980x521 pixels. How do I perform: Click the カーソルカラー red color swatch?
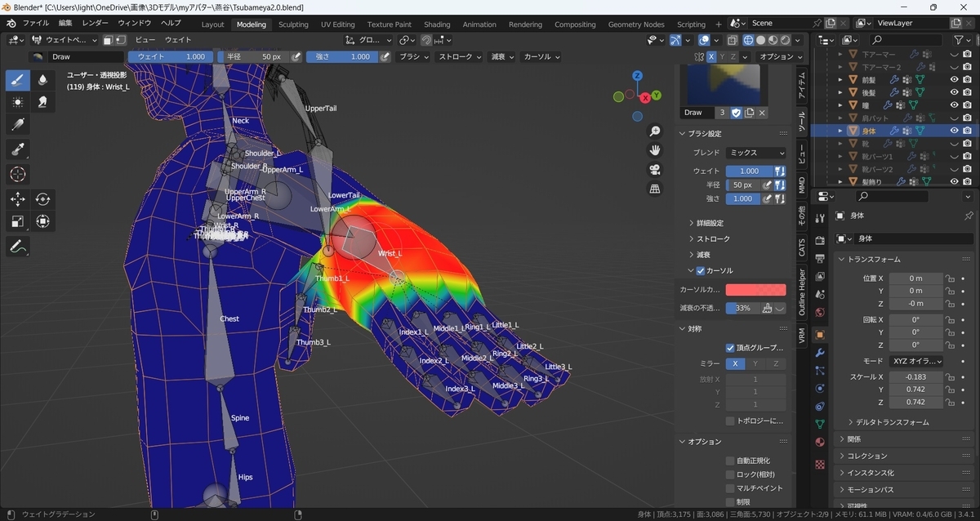[x=755, y=290]
